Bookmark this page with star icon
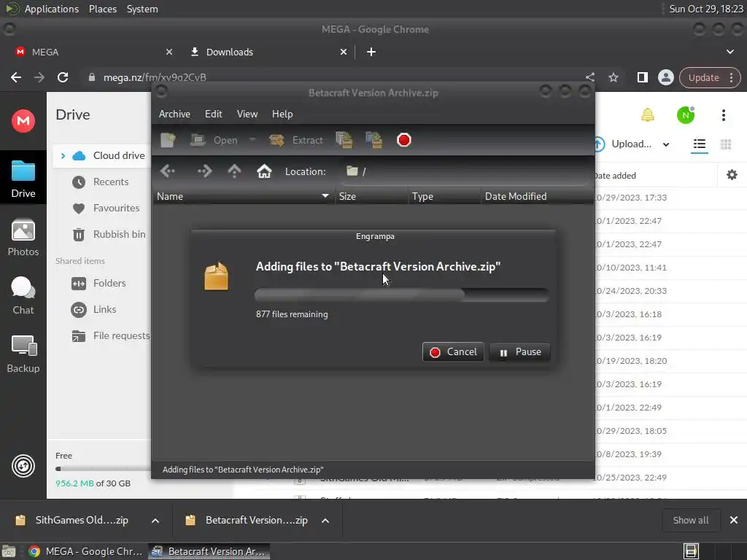This screenshot has width=747, height=560. 613,77
